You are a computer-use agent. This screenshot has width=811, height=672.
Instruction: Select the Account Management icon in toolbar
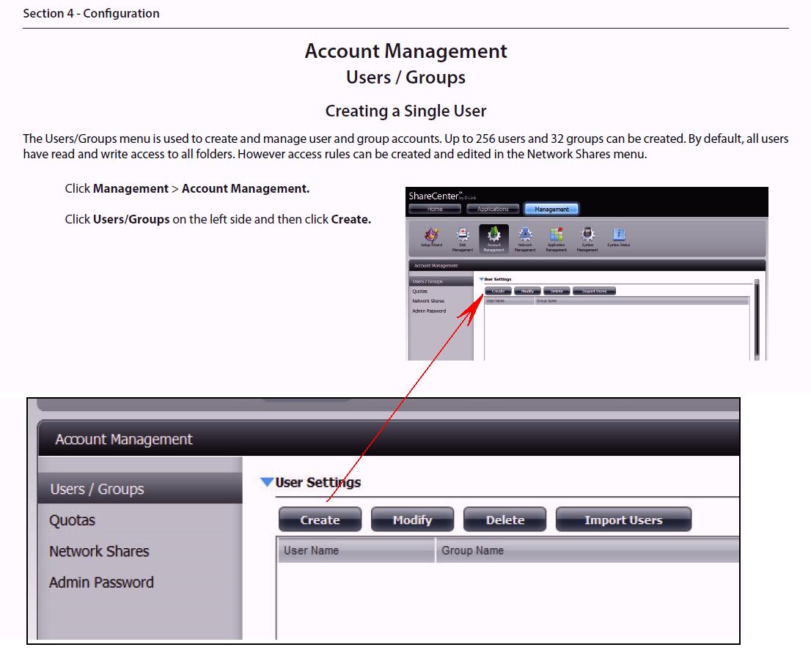pyautogui.click(x=493, y=240)
